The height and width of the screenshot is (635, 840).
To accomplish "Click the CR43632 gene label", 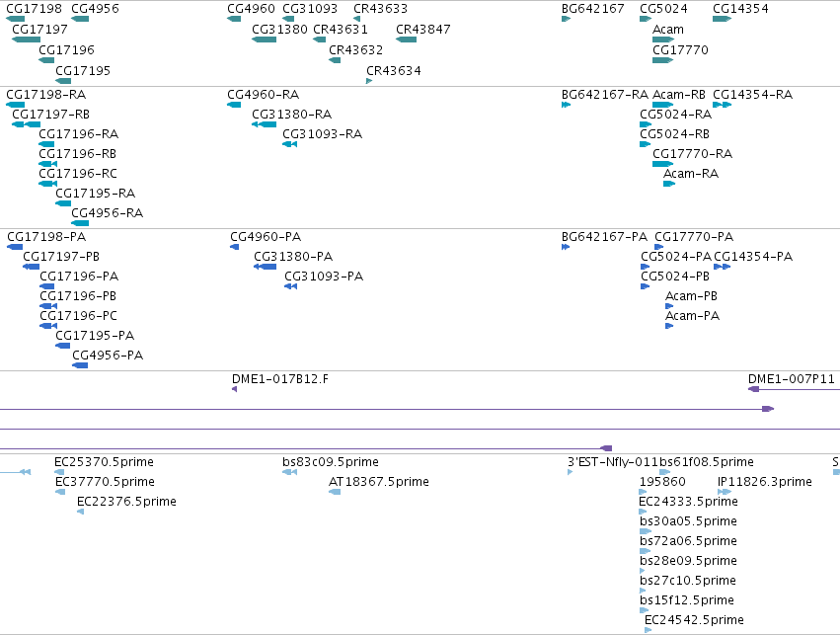I will tap(355, 49).
